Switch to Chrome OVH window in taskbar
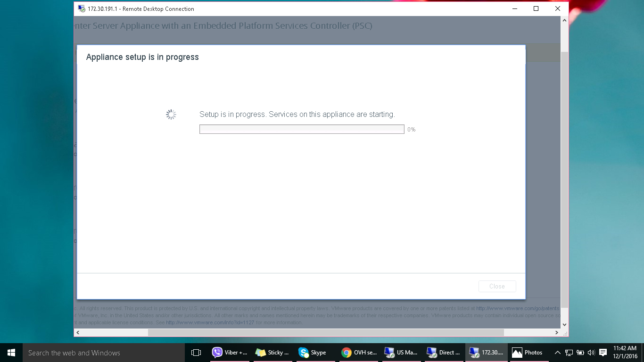This screenshot has height=362, width=644. click(359, 353)
